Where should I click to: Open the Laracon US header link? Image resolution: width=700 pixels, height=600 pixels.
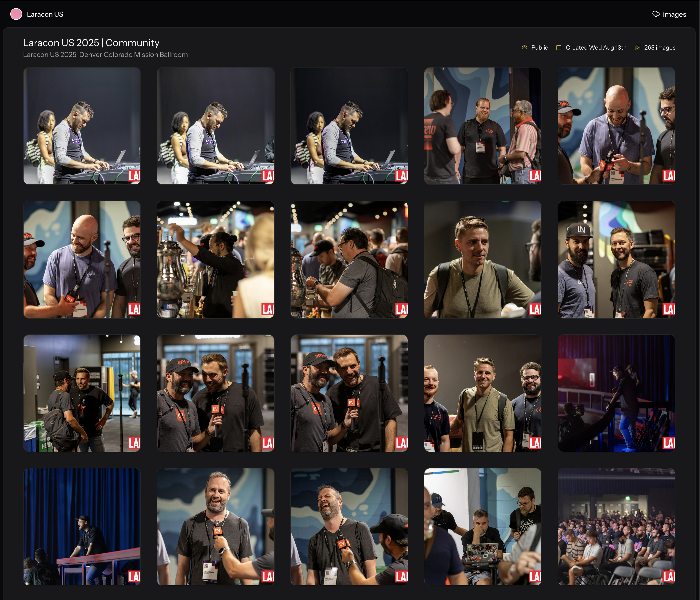pyautogui.click(x=45, y=14)
